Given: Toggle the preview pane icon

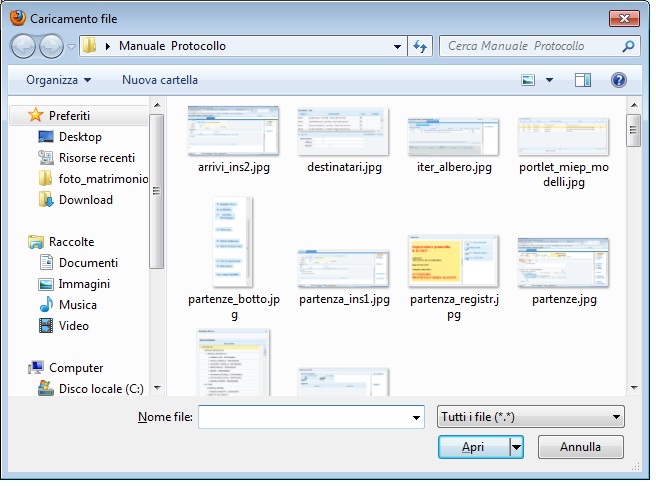Looking at the screenshot, I should pos(584,80).
